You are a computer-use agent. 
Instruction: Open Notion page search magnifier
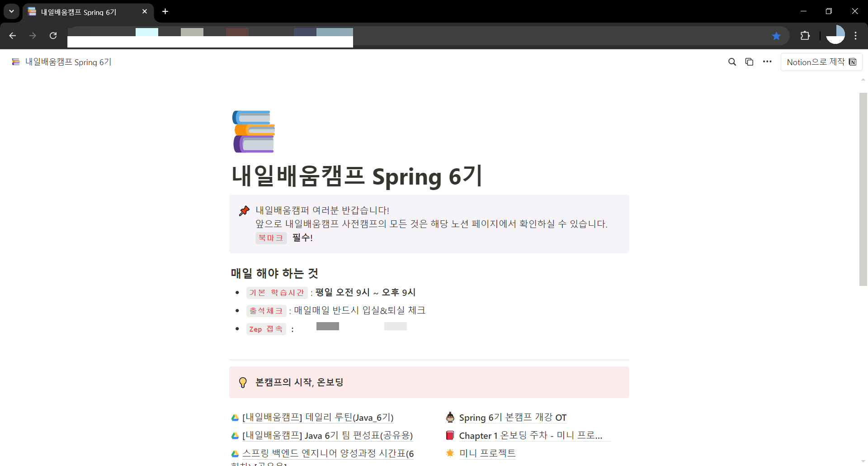tap(732, 62)
